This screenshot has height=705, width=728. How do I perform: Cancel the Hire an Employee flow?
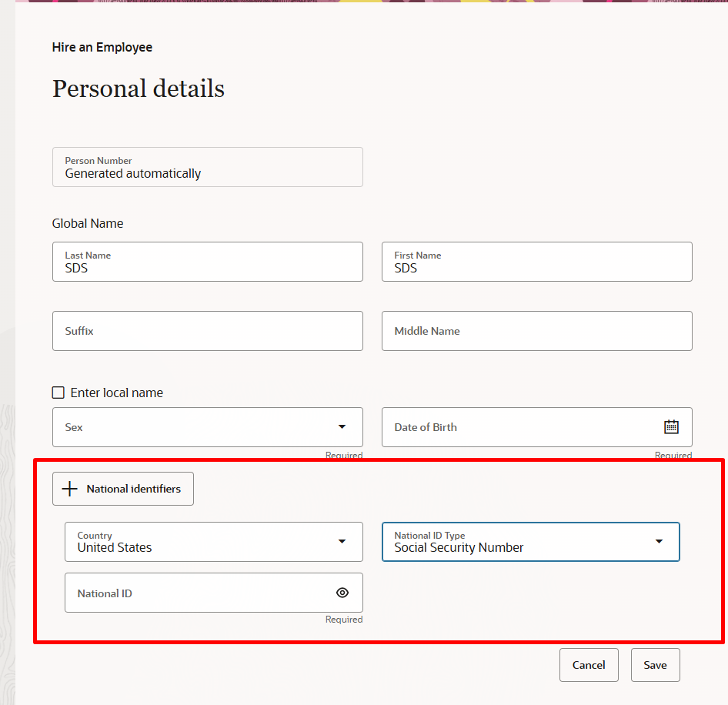[588, 664]
